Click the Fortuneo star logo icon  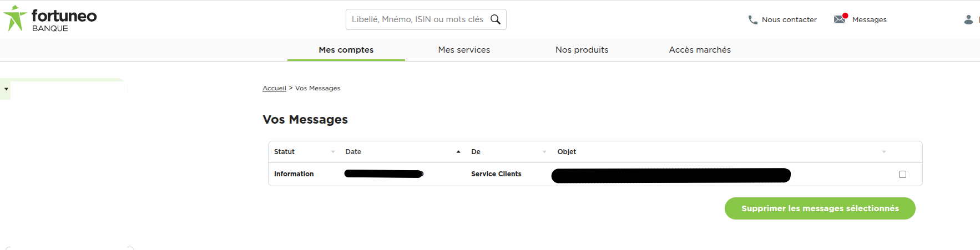tap(15, 18)
